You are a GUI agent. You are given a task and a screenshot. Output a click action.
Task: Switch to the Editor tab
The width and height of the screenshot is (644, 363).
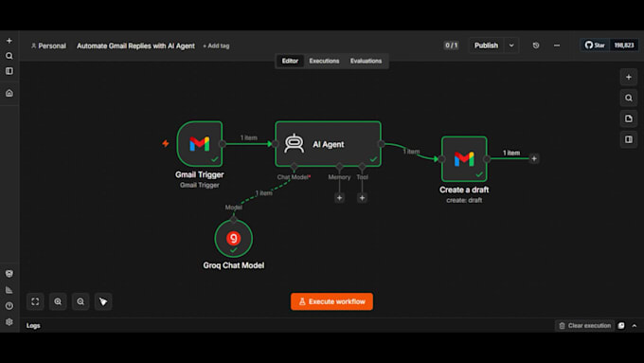tap(290, 61)
